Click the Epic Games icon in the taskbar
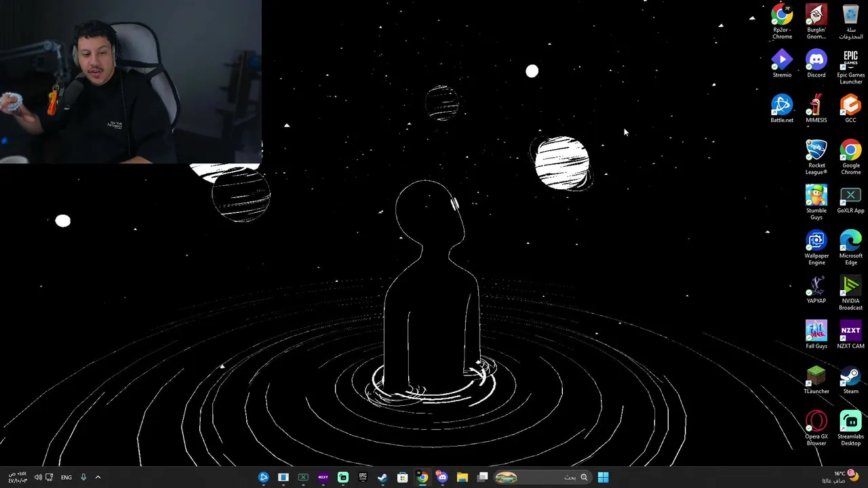The height and width of the screenshot is (488, 868). tap(363, 477)
